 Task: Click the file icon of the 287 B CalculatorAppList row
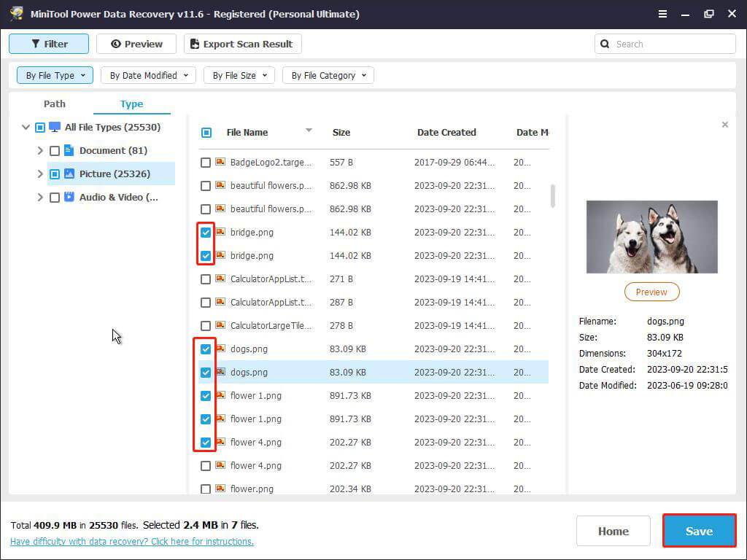coord(220,302)
